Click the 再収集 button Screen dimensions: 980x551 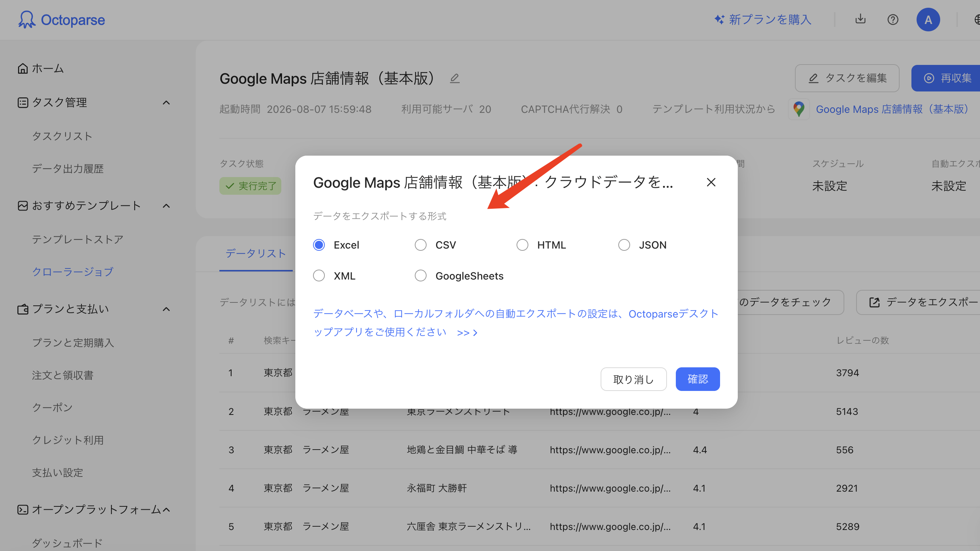pos(946,78)
